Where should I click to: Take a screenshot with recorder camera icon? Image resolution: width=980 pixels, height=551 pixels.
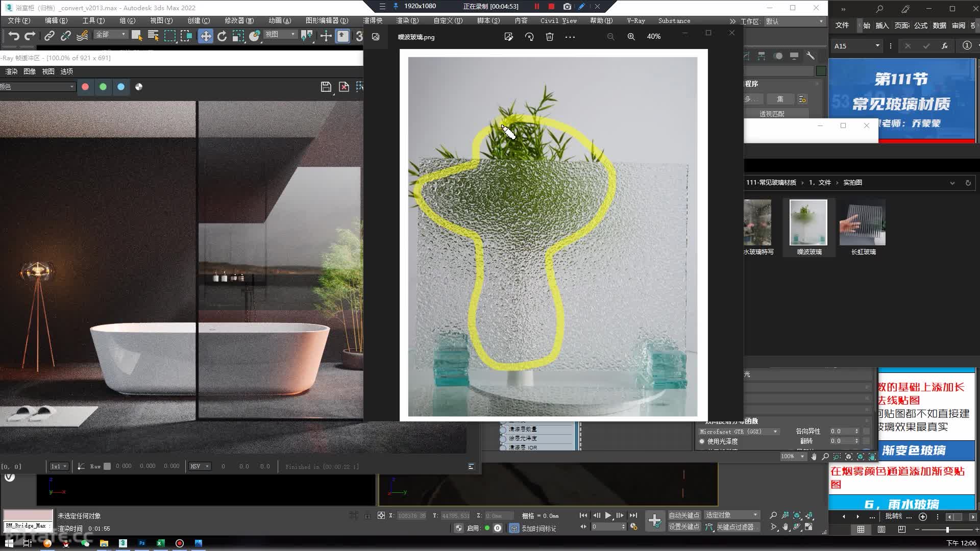567,7
